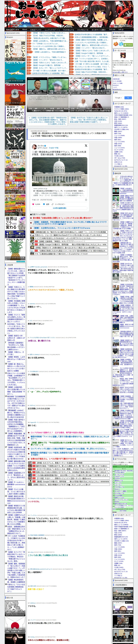The width and height of the screenshot is (138, 644).
Task: Open the 蓮舫の7月20日投稿 thumbnail in image grid
Action: [x=58, y=86]
